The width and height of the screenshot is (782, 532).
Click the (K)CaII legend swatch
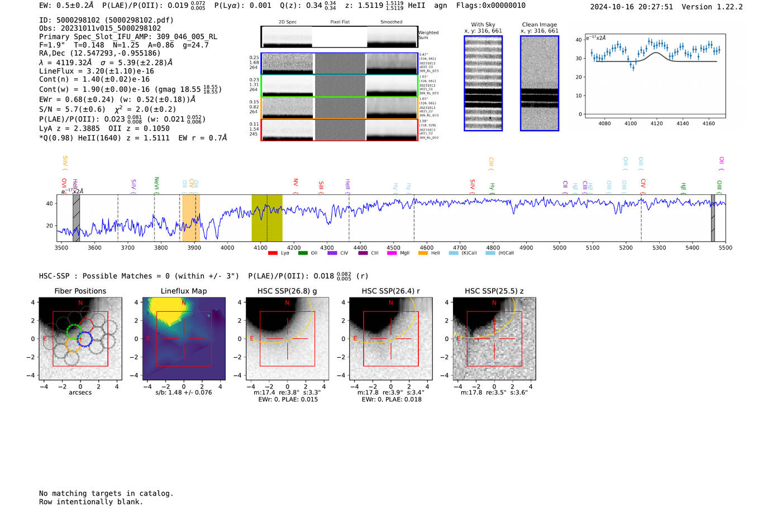tap(453, 253)
